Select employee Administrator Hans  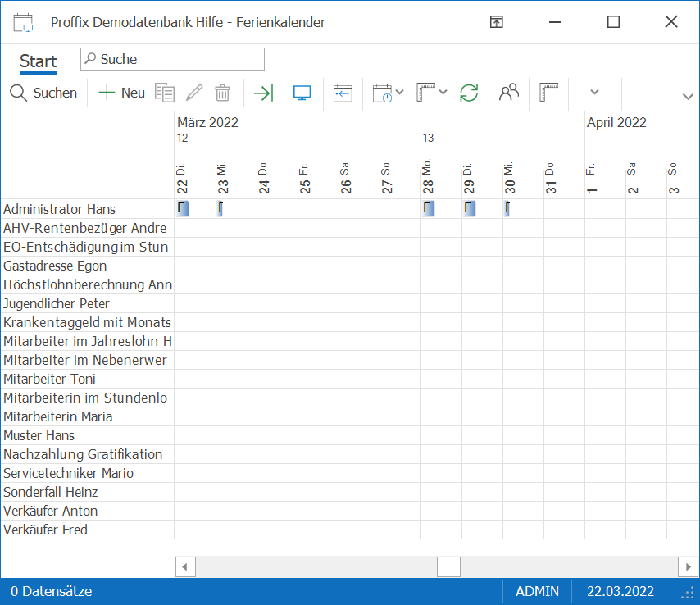[87, 209]
